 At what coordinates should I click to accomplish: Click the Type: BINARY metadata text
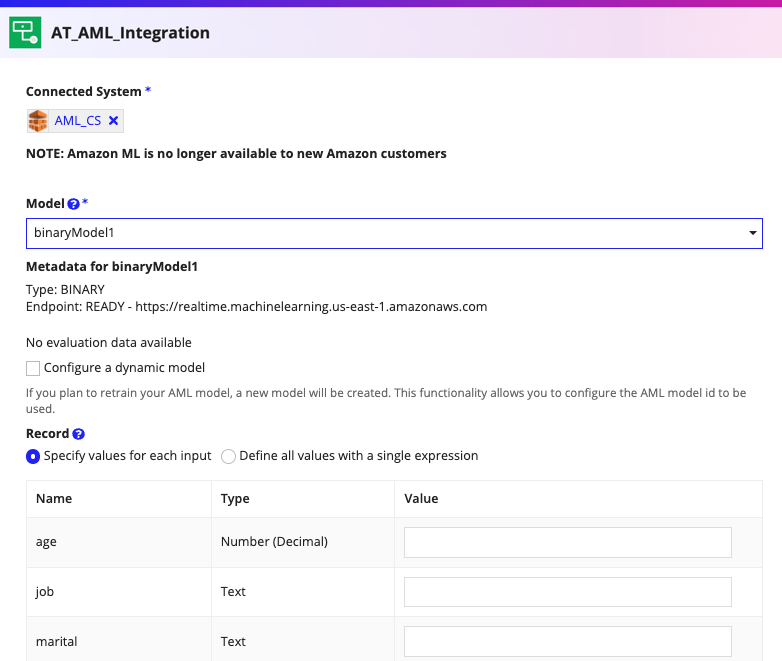pyautogui.click(x=65, y=290)
